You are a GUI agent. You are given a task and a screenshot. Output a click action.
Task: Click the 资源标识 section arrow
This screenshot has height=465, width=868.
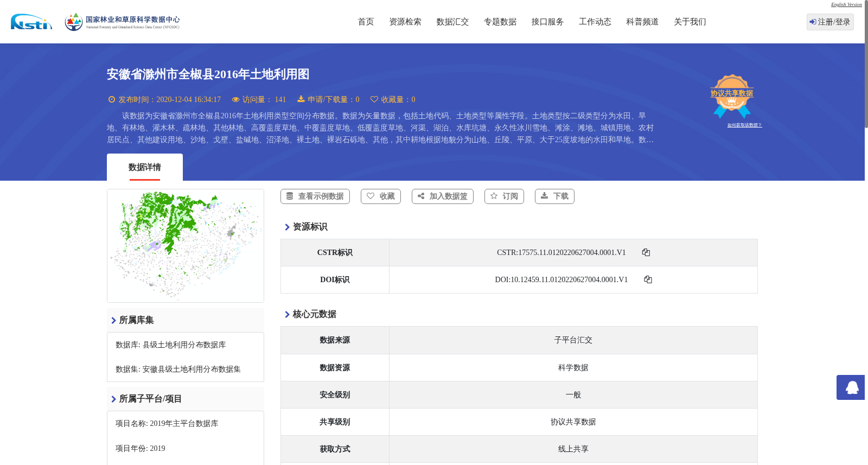(x=287, y=227)
